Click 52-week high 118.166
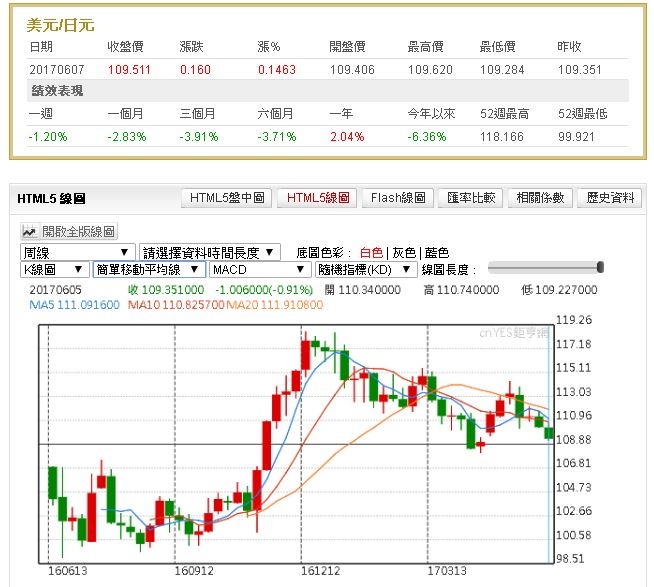The width and height of the screenshot is (654, 587). coord(501,137)
